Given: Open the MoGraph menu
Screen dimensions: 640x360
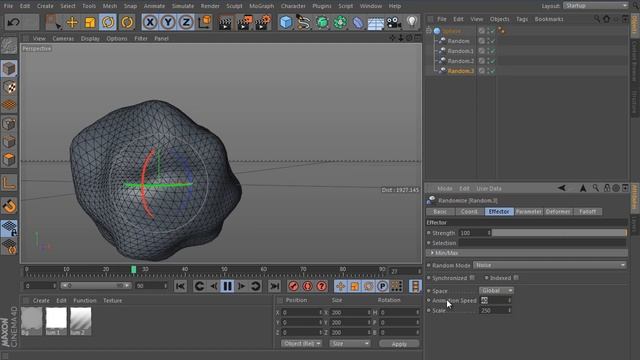Looking at the screenshot, I should pyautogui.click(x=262, y=6).
